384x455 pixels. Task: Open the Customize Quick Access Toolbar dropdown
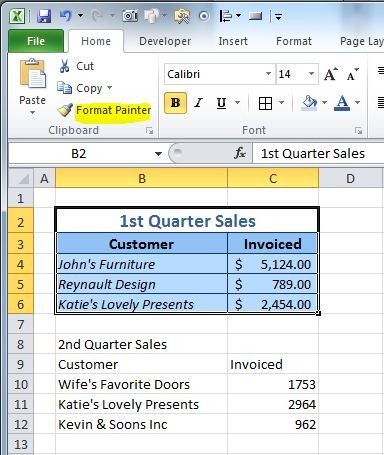pos(279,16)
